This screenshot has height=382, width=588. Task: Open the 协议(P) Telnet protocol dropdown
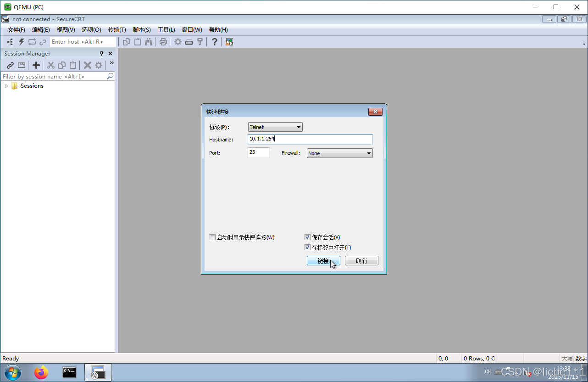pyautogui.click(x=275, y=127)
